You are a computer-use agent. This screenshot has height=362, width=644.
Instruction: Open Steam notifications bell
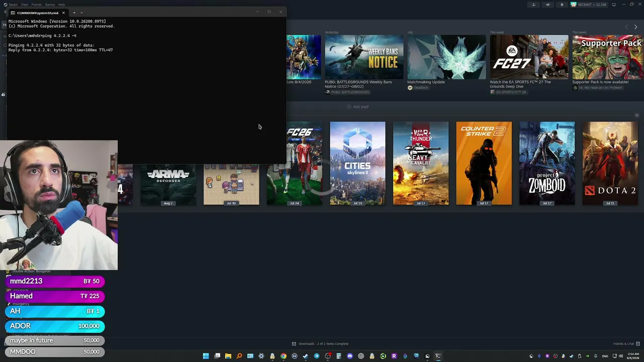[x=562, y=5]
